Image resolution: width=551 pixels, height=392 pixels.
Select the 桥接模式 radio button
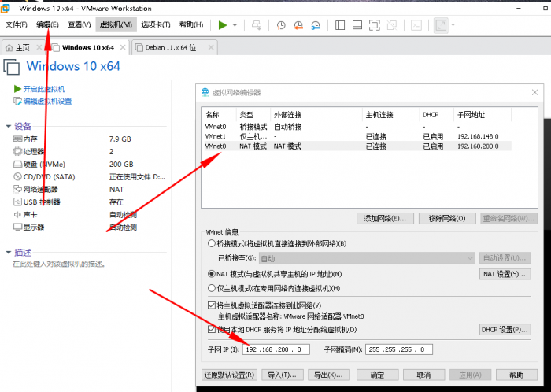click(x=211, y=243)
